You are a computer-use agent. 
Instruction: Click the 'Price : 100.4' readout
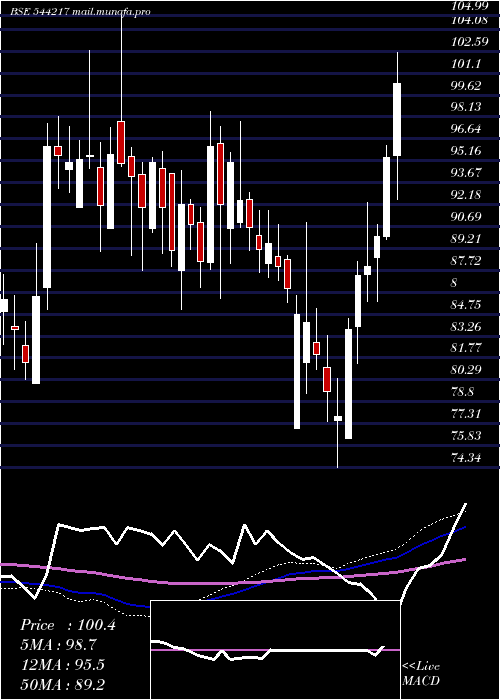[68, 625]
